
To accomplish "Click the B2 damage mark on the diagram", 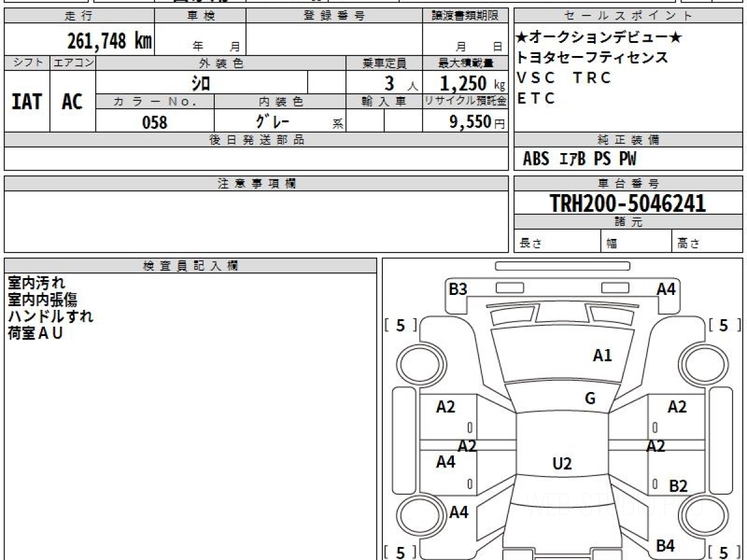I will tap(678, 485).
